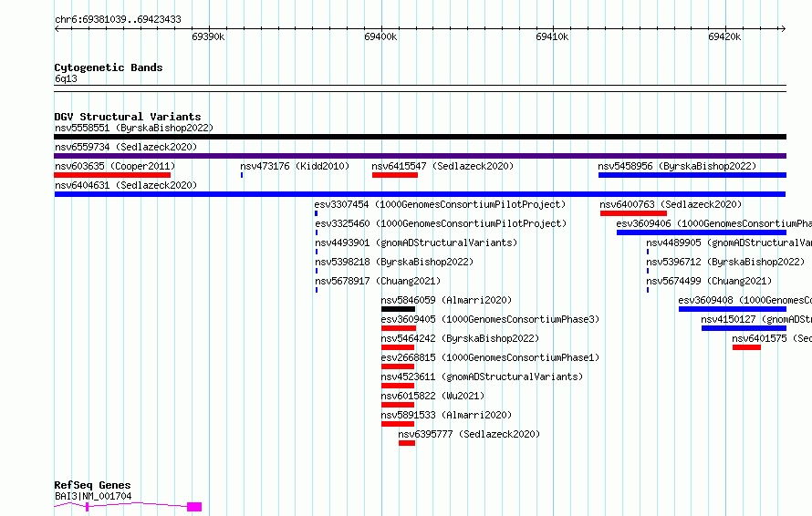
Task: Click the red bar under nsv6400763
Action: (x=634, y=213)
